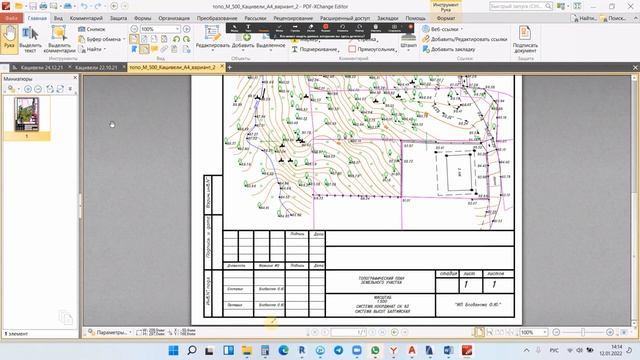Open the 100% zoom combo box in ribbon
This screenshot has width=640, height=360.
pyautogui.click(x=160, y=29)
